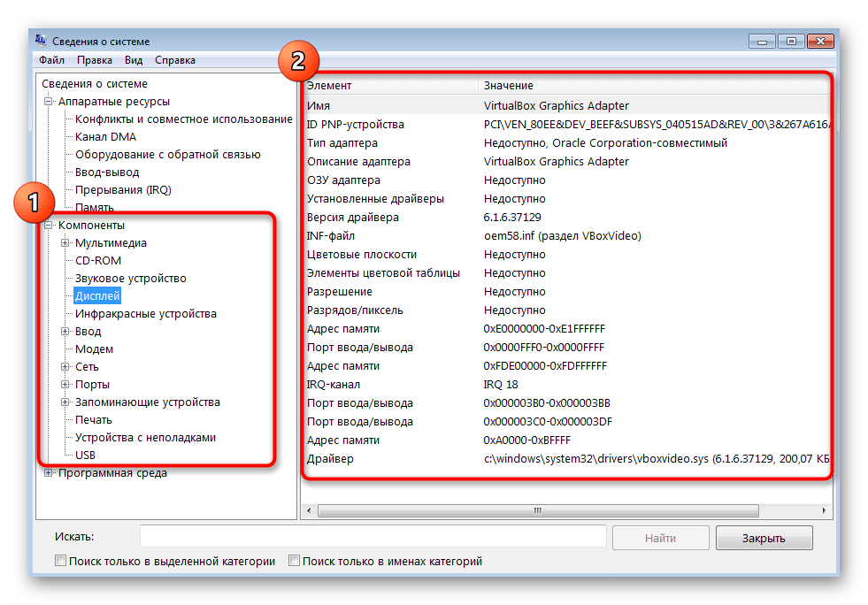
Task: Select the Прерывания (IRQ) item
Action: point(124,190)
